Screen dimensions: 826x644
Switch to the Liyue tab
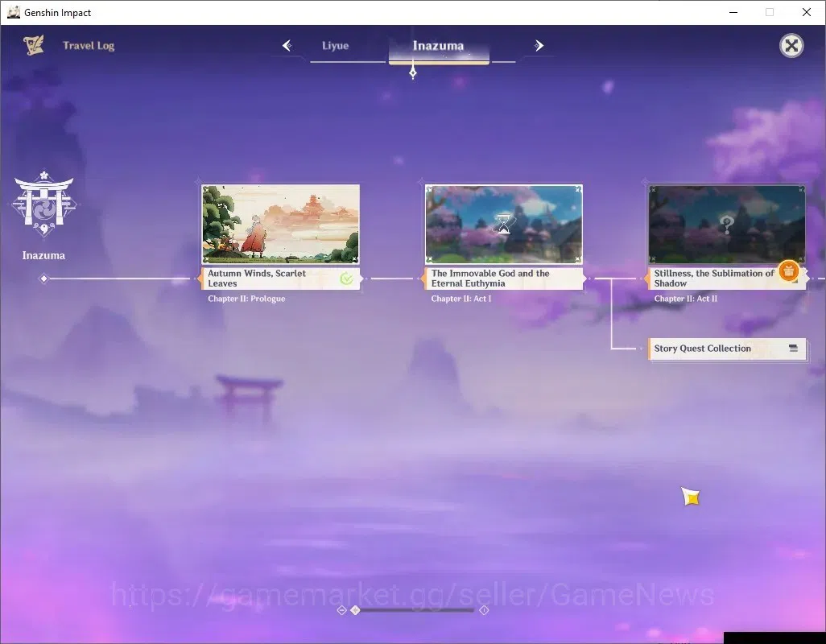pos(336,46)
